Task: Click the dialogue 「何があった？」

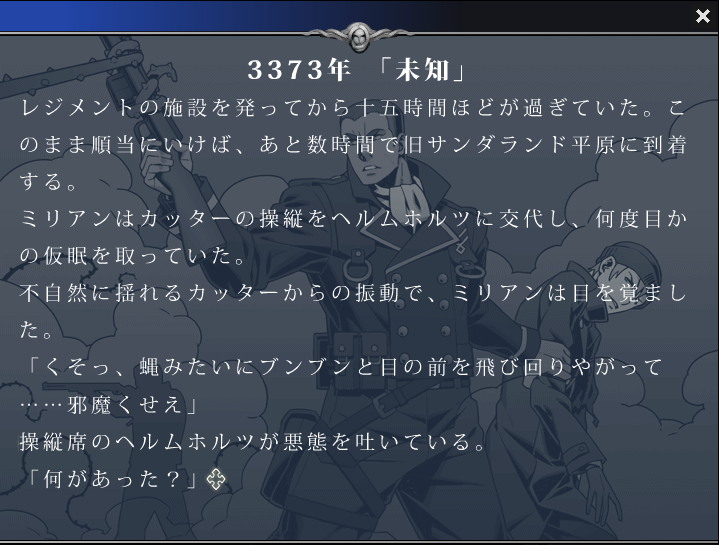Action: 112,479
